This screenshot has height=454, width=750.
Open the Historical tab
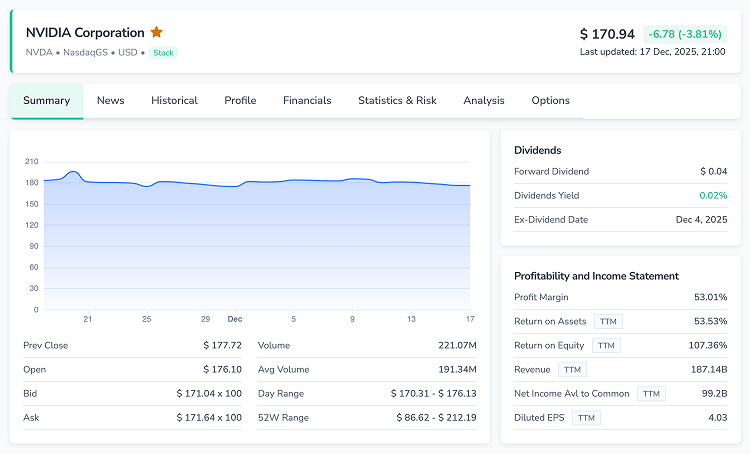[x=174, y=100]
